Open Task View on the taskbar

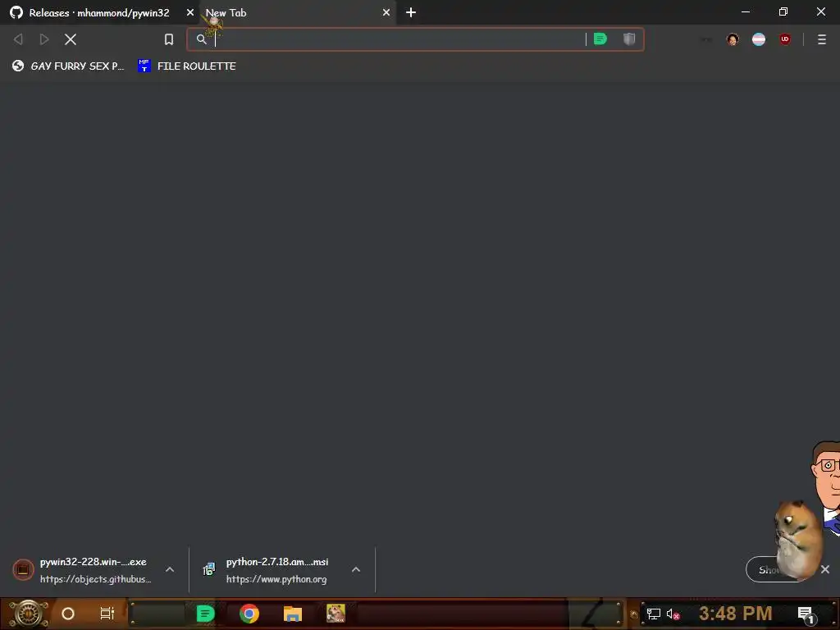point(107,614)
